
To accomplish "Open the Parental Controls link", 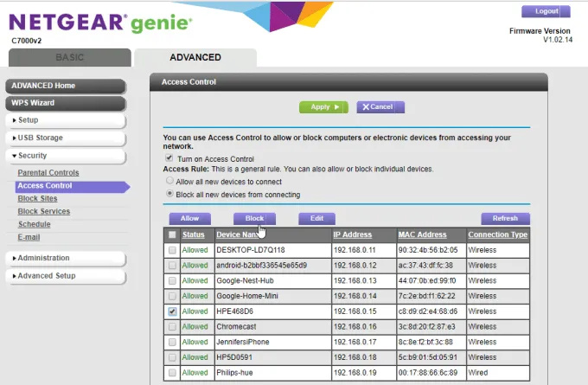I will pyautogui.click(x=48, y=173).
